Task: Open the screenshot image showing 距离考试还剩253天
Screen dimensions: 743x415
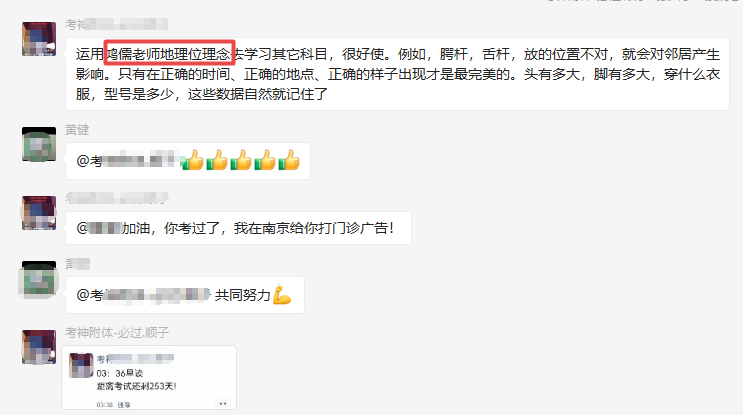Action: click(149, 378)
